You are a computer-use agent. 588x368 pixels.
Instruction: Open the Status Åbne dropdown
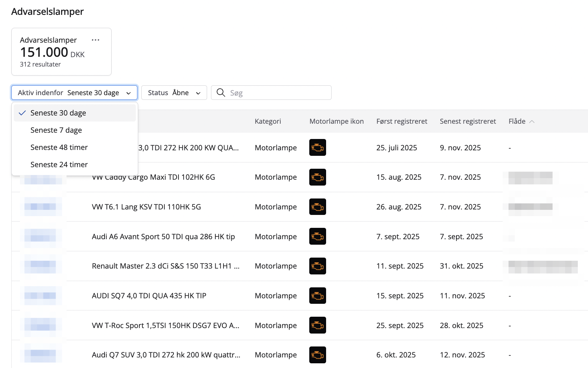pos(174,93)
